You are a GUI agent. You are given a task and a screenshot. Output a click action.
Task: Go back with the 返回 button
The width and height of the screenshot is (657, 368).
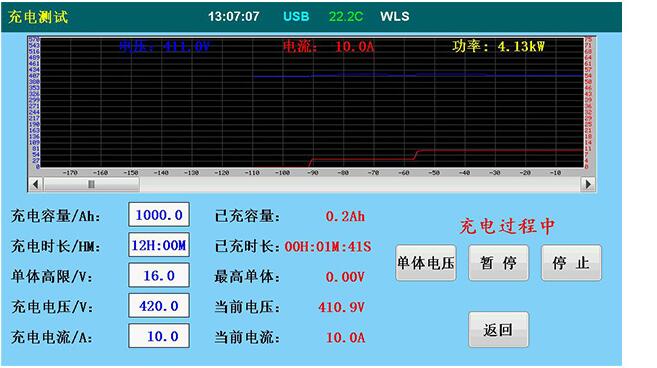pyautogui.click(x=499, y=329)
